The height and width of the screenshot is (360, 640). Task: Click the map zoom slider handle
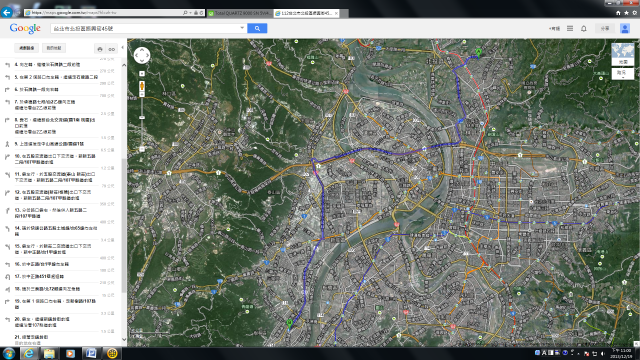(x=142, y=118)
